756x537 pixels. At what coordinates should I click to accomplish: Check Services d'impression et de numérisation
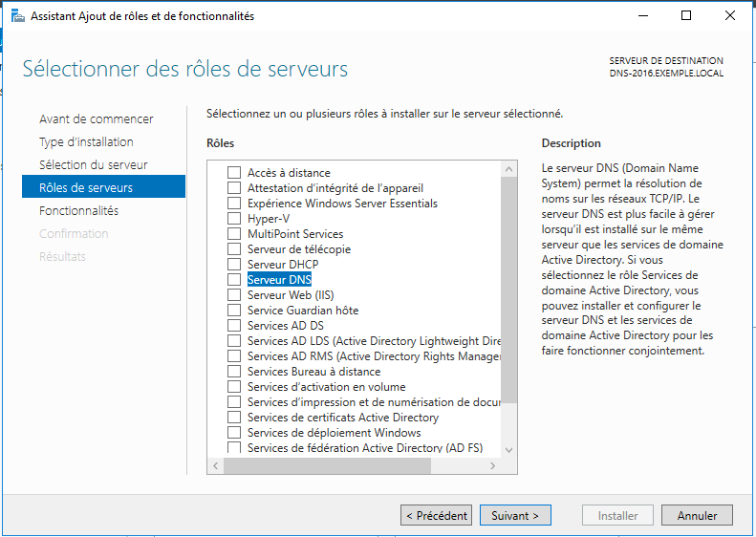[234, 402]
